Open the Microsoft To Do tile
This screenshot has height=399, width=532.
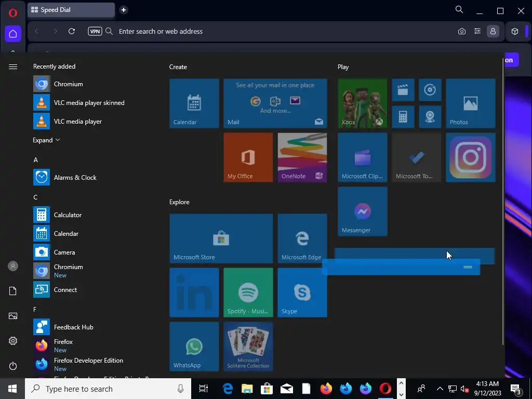(417, 157)
